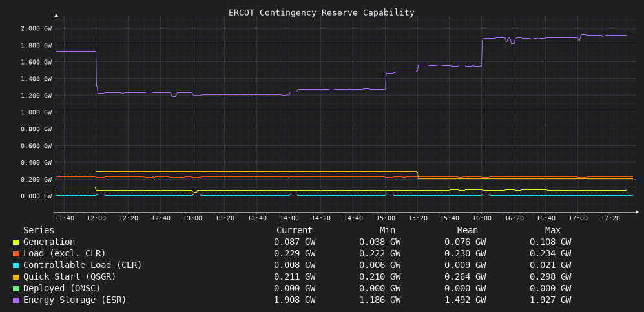644x312 pixels.
Task: Click Load max value 0.234 GW
Action: coord(550,253)
